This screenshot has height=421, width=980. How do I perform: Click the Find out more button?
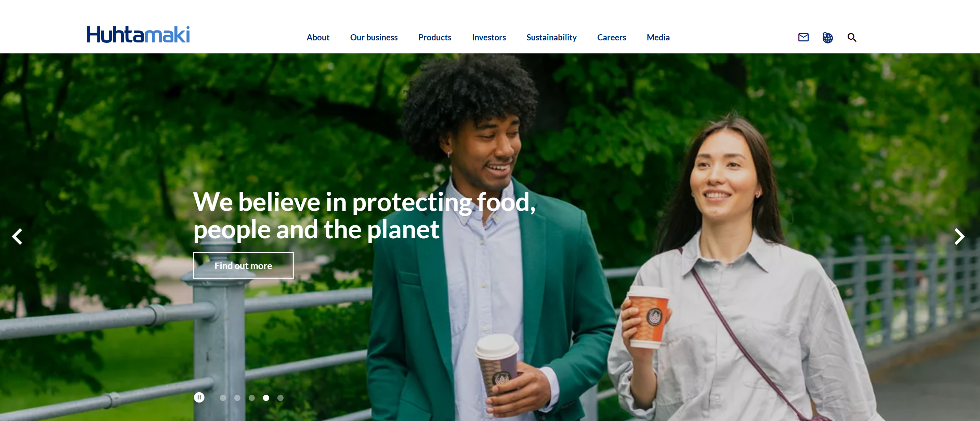coord(244,265)
